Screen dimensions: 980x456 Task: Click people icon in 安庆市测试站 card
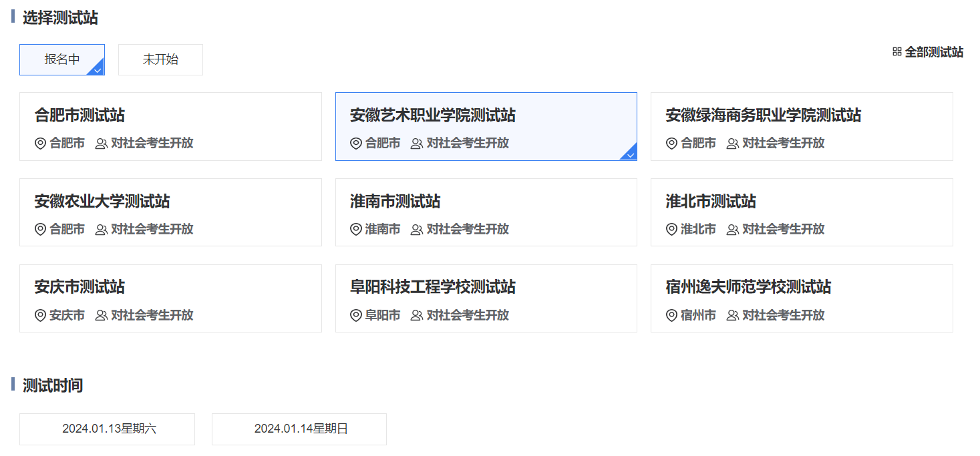click(x=101, y=315)
